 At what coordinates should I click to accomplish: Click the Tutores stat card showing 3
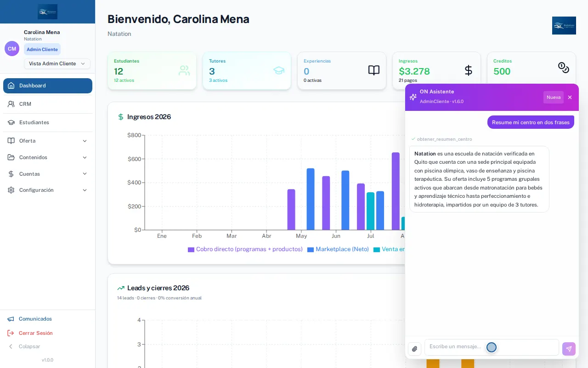pos(247,70)
